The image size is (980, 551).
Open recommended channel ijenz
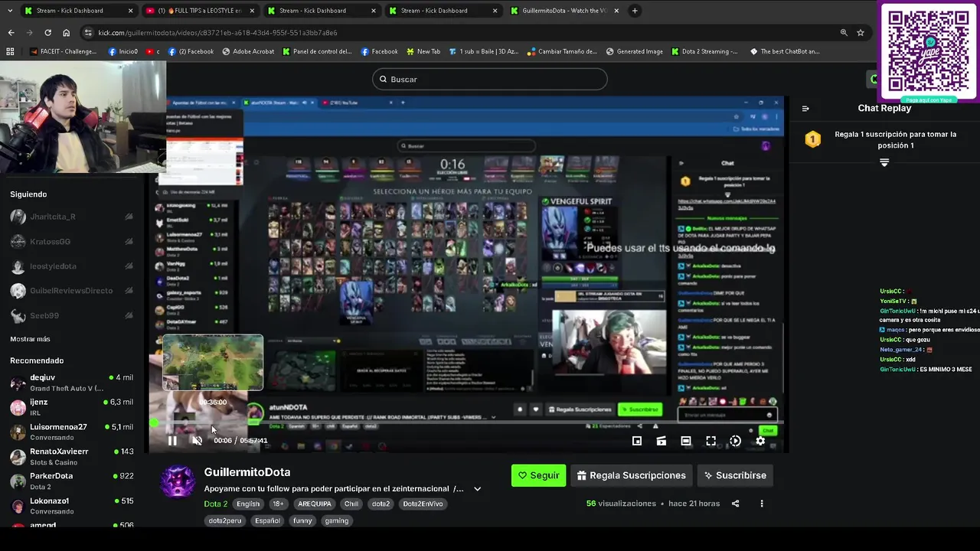click(x=73, y=407)
